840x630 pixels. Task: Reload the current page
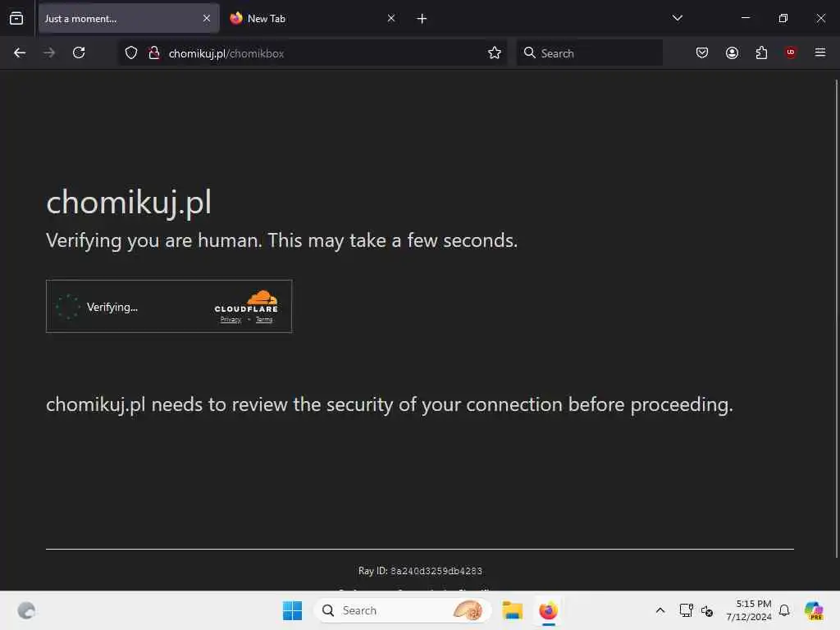pyautogui.click(x=79, y=52)
